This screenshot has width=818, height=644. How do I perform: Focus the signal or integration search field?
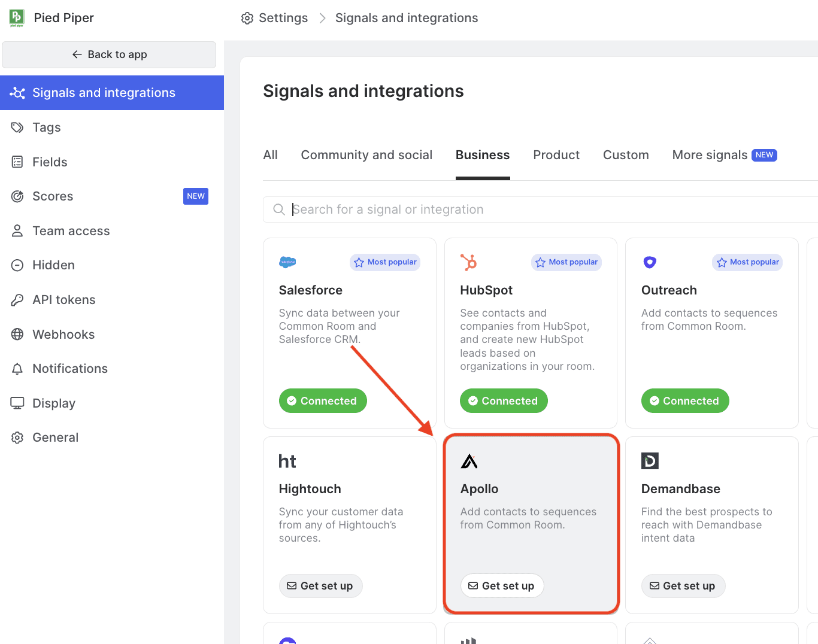pos(540,209)
